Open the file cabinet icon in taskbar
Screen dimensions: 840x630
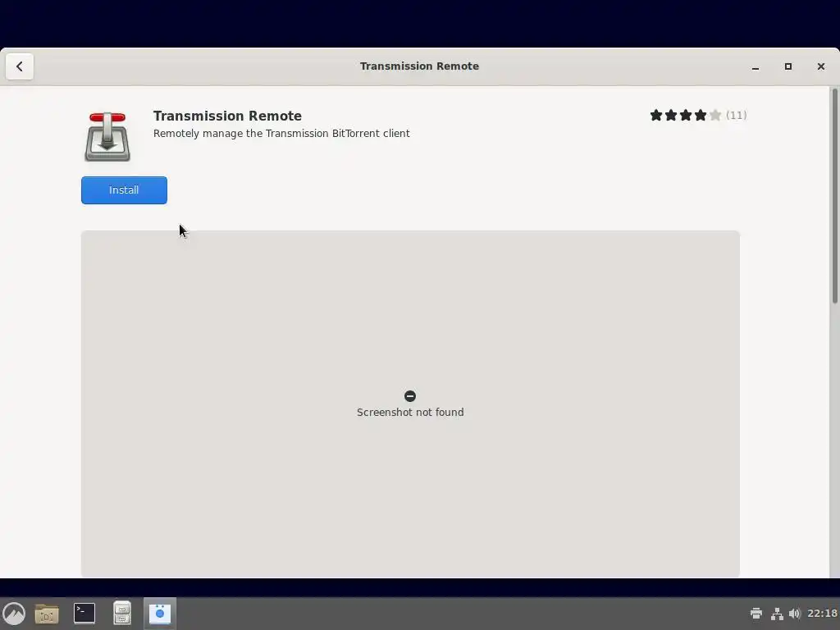click(122, 614)
